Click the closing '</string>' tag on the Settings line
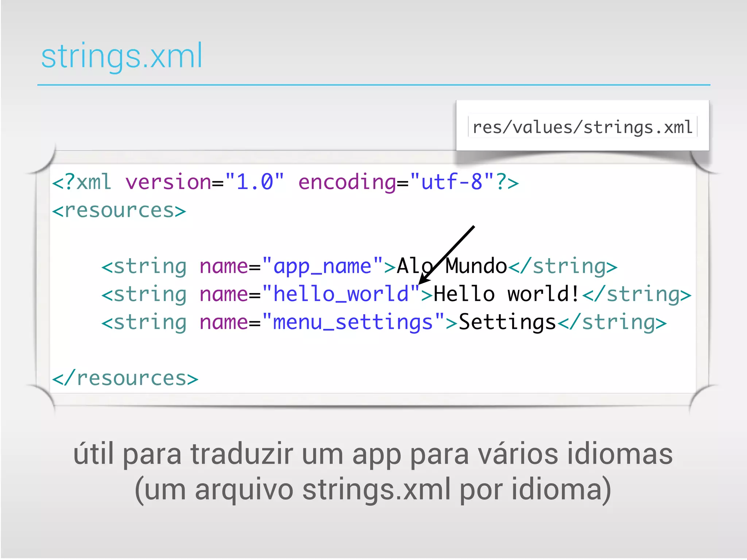 [x=612, y=322]
